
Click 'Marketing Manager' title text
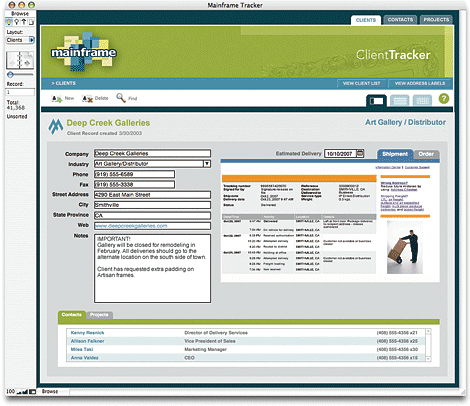point(205,349)
